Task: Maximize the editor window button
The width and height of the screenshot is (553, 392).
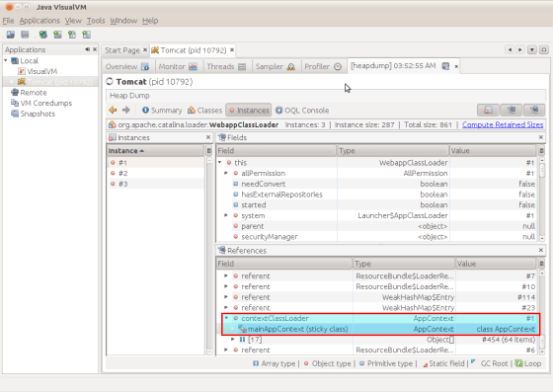Action: coord(544,49)
